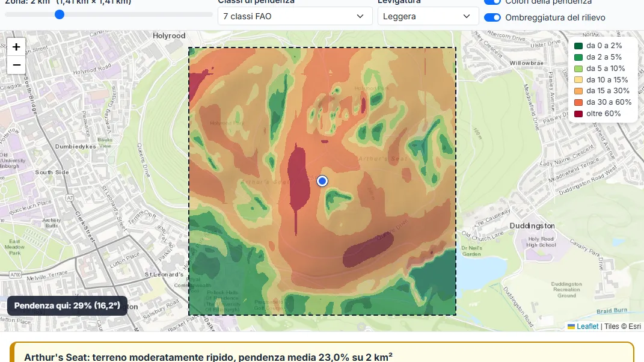
Task: Click the Arthur's Seat summary heading
Action: [208, 357]
